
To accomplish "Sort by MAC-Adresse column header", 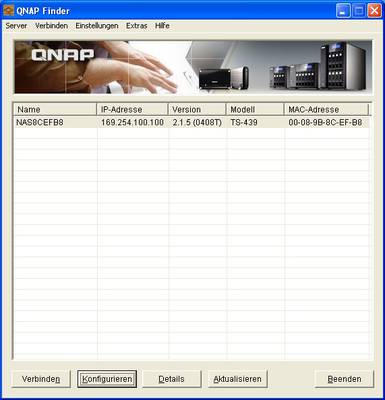I will pos(326,109).
